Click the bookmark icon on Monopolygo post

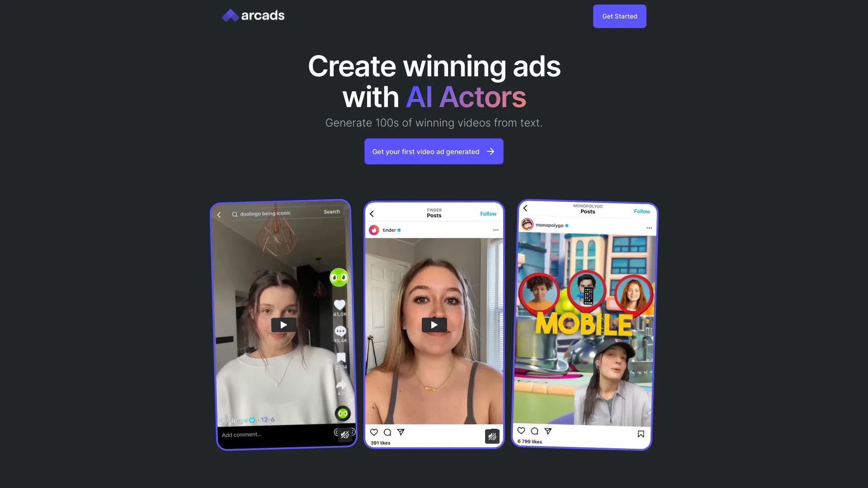(x=641, y=434)
